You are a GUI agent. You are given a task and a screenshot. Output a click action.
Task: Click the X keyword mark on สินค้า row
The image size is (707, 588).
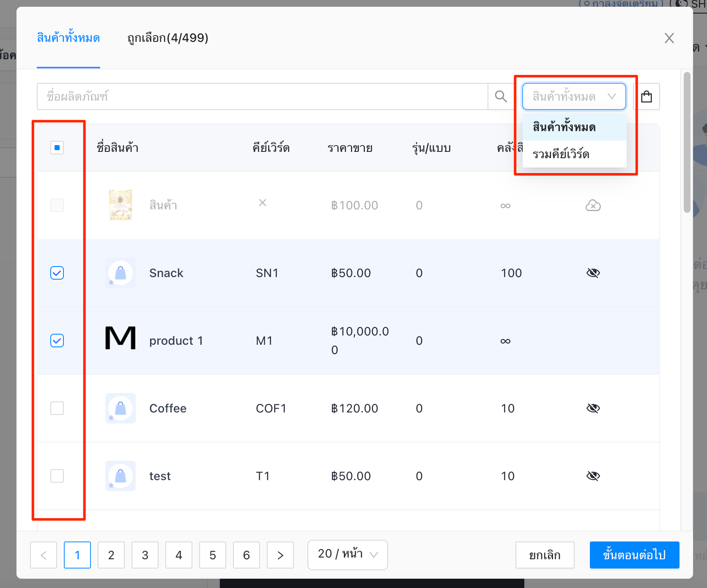pyautogui.click(x=263, y=203)
